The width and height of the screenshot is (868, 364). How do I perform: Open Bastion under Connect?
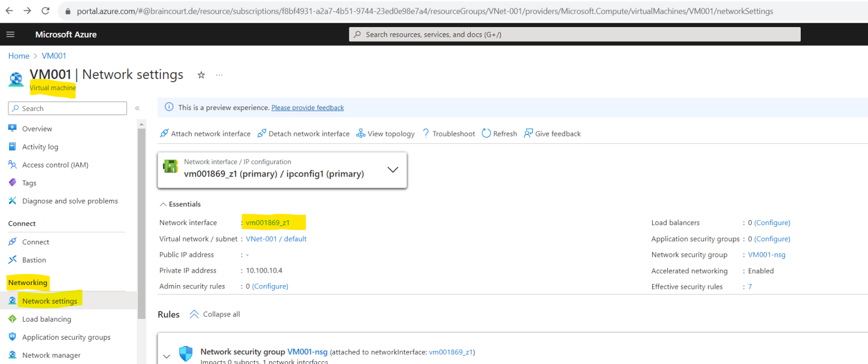[34, 260]
